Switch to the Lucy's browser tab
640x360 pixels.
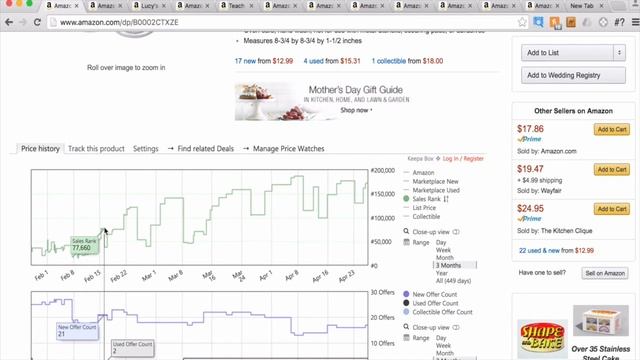coord(148,6)
